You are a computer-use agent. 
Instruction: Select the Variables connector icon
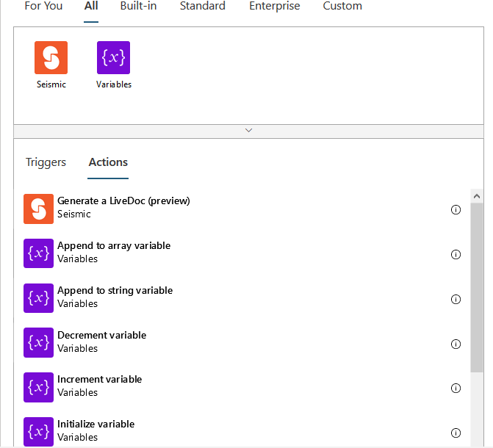point(113,58)
